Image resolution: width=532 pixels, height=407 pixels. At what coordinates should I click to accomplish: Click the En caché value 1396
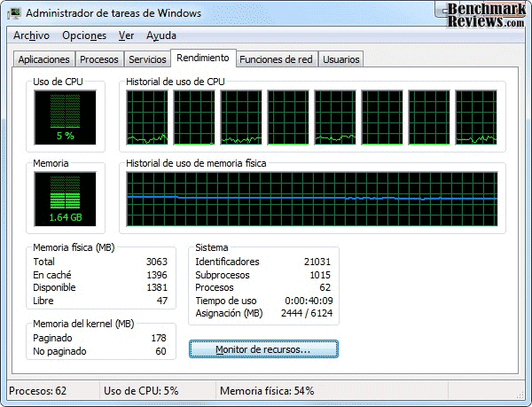tap(157, 275)
